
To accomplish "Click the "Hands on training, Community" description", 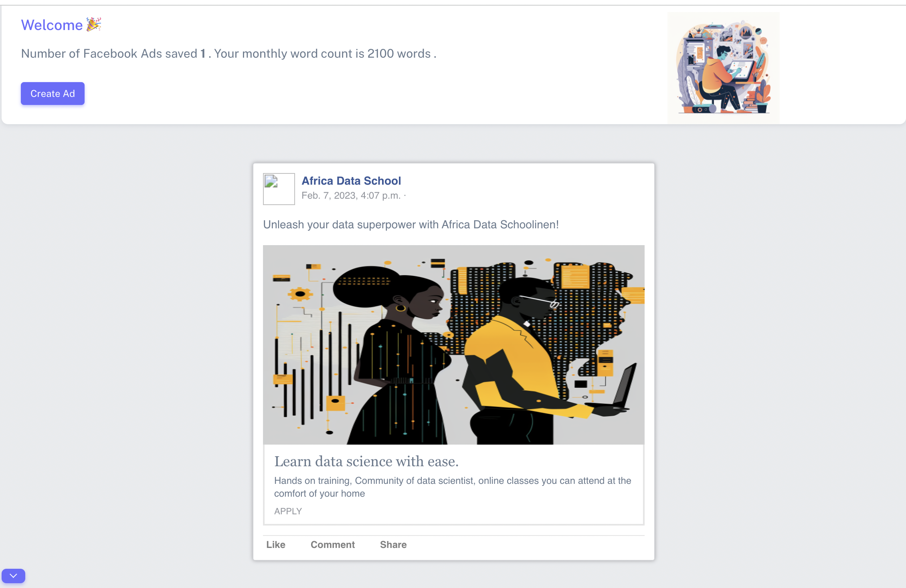I will pos(453,487).
